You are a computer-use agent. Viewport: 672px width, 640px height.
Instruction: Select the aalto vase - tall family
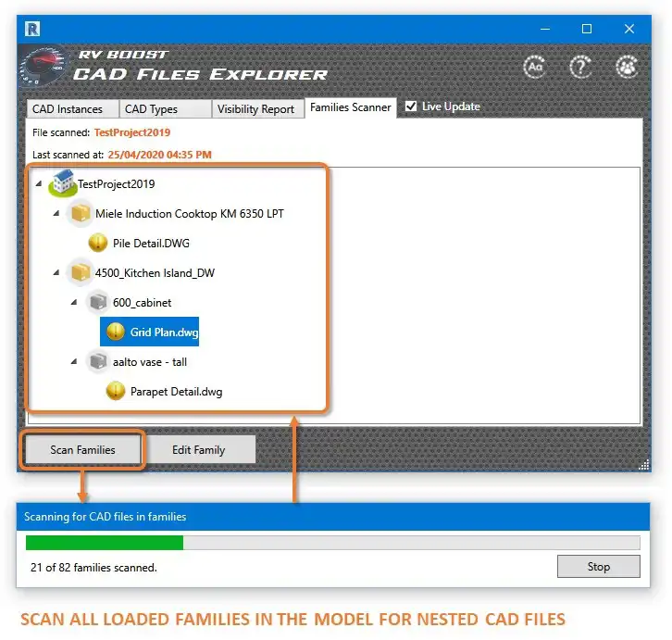(x=150, y=361)
